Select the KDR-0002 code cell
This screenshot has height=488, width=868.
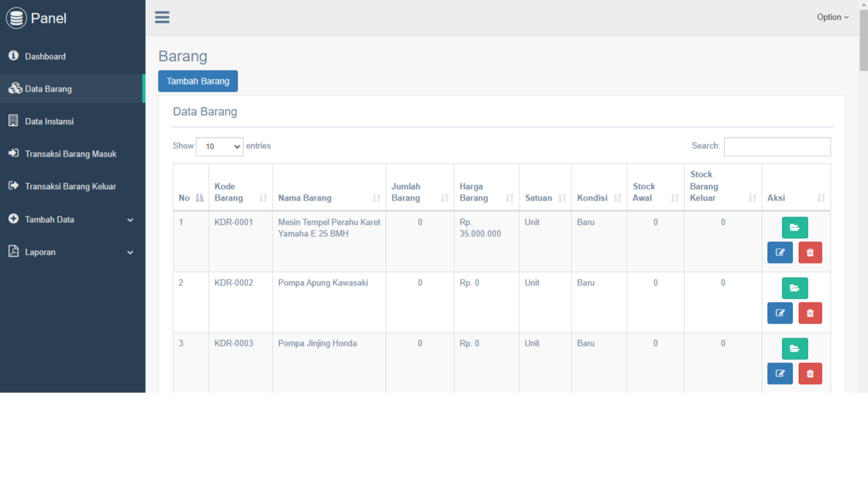[x=241, y=302]
